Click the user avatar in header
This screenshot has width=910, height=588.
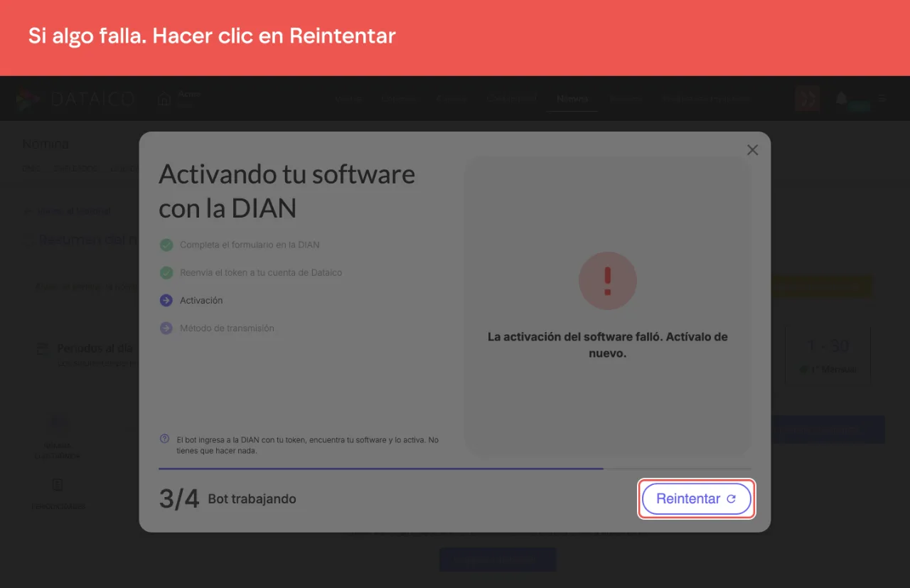pyautogui.click(x=807, y=99)
